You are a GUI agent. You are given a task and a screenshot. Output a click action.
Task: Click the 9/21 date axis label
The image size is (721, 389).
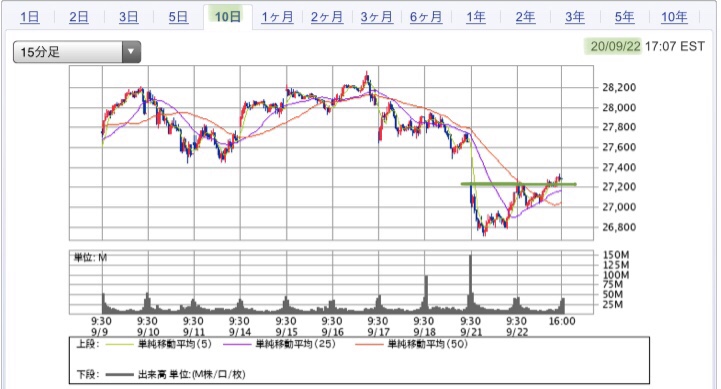470,332
